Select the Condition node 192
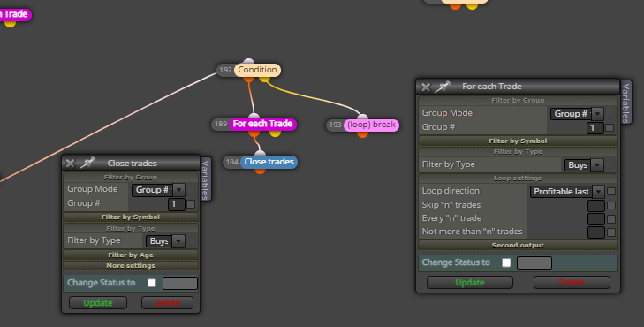 click(258, 70)
